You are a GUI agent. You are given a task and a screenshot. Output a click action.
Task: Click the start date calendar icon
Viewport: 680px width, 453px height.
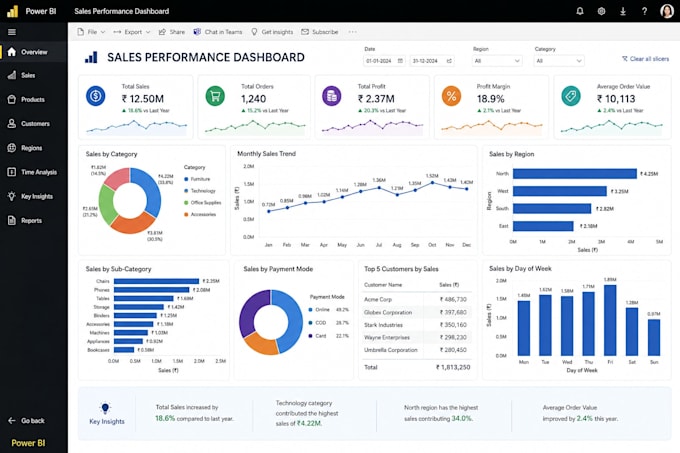(400, 61)
